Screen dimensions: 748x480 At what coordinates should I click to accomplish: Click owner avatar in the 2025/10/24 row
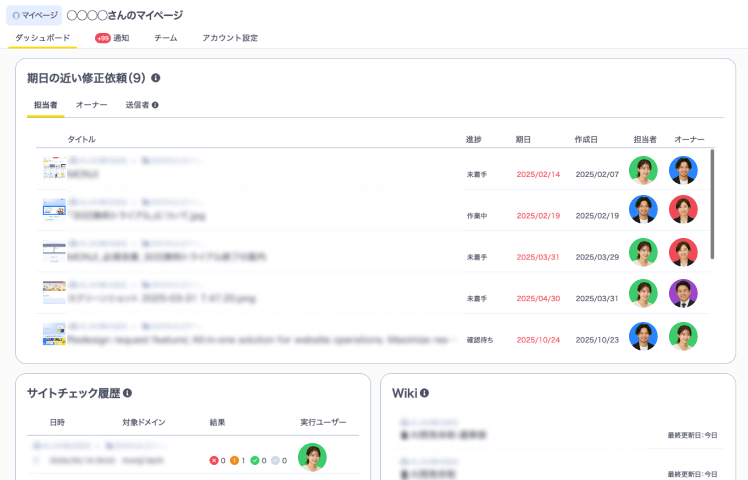[x=683, y=336]
